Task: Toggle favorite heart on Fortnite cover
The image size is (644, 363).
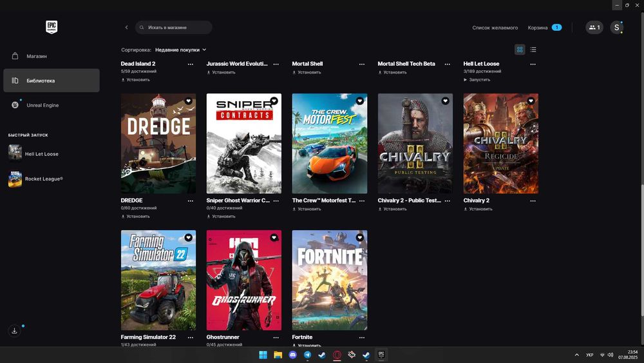Action: 360,238
